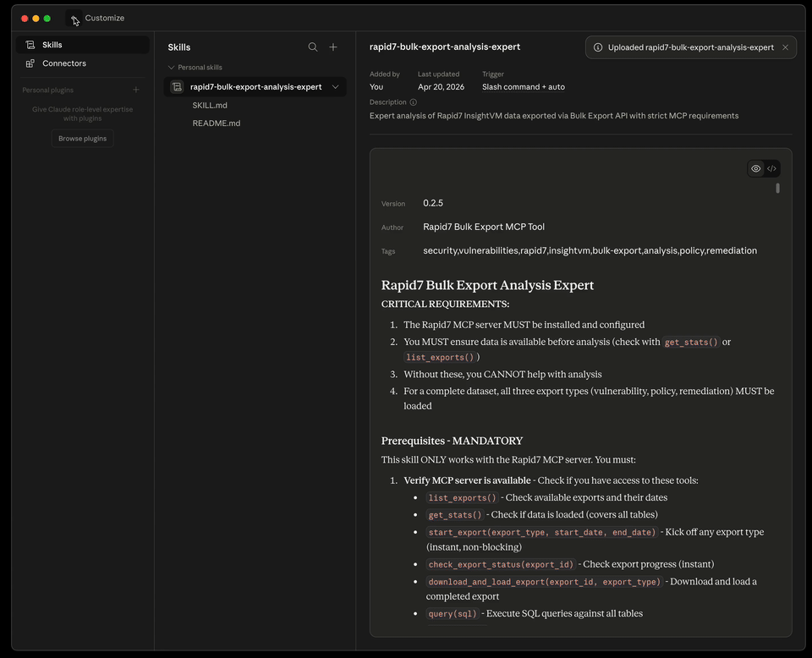The width and height of the screenshot is (812, 658).
Task: Add a new skill with plus icon
Action: (333, 47)
